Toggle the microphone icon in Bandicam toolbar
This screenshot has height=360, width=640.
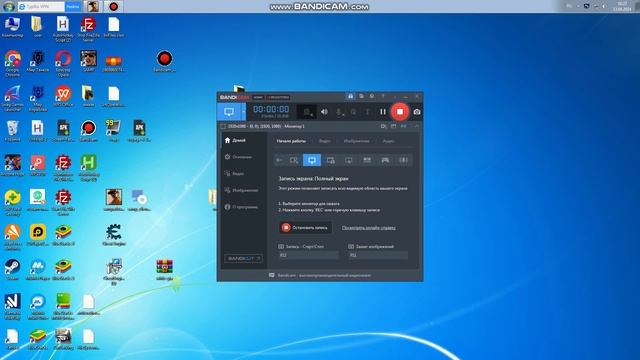339,112
